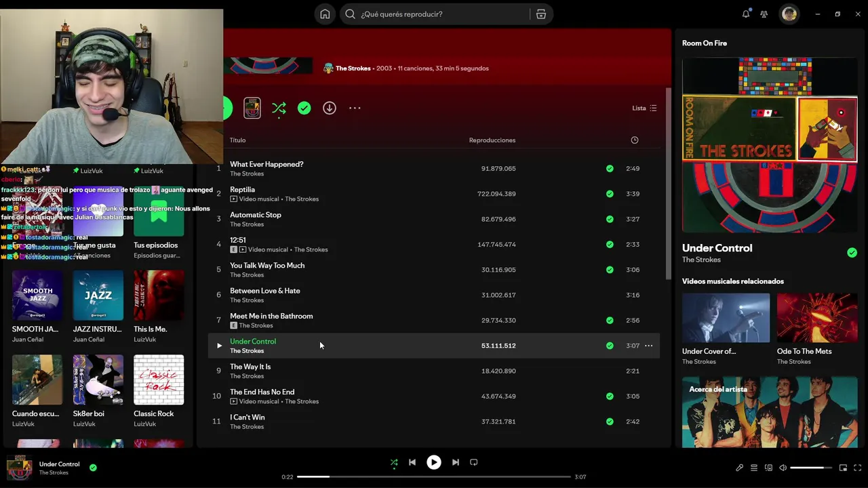868x488 pixels.
Task: Sort by Título column header
Action: pos(237,140)
